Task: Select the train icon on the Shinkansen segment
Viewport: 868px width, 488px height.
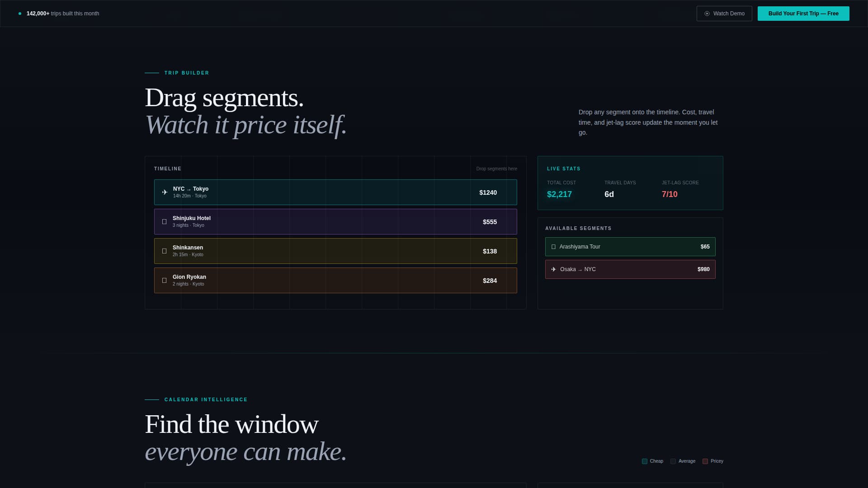Action: click(x=164, y=251)
